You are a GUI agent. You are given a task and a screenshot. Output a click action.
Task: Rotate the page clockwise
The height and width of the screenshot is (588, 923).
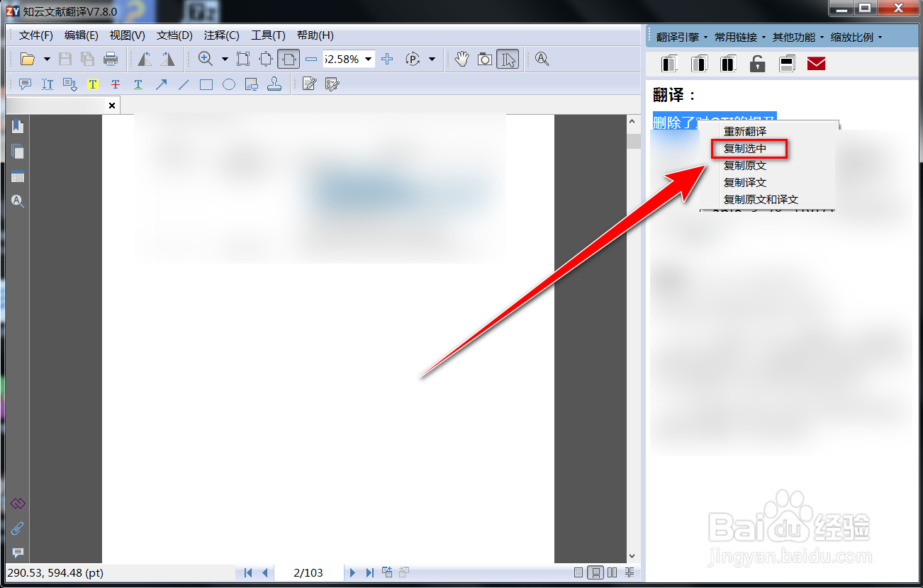point(167,60)
